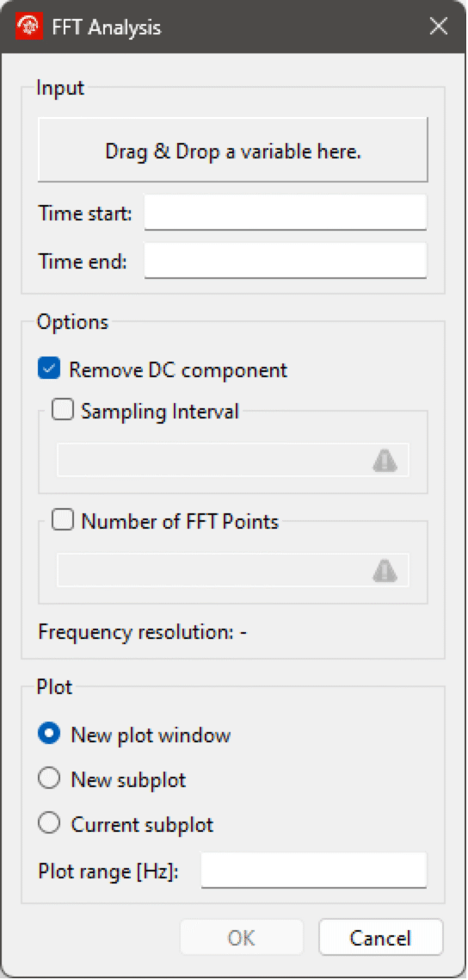Close the FFT Analysis dialog
The height and width of the screenshot is (980, 468).
coord(439,26)
